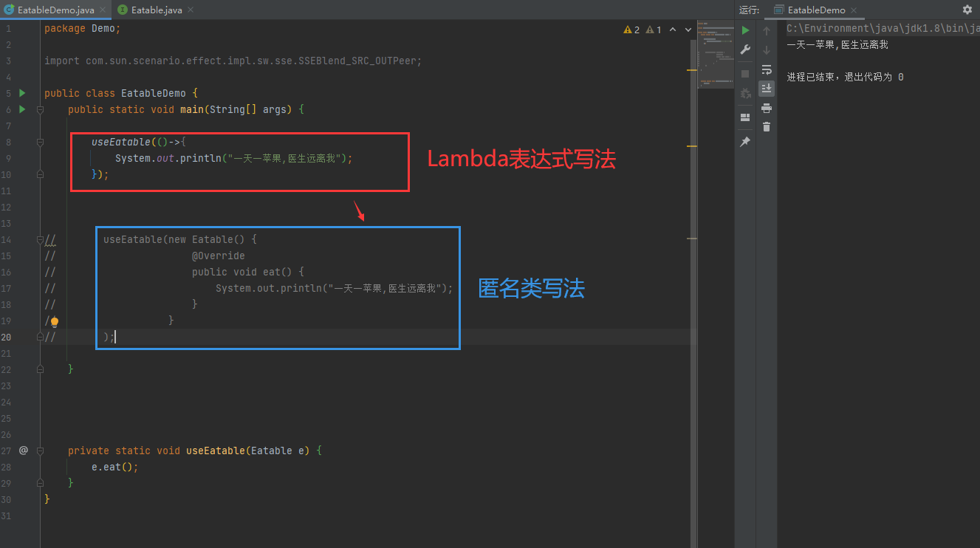Screen dimensions: 980x548
Task: Close the EatableDemo.java editor tab
Action: click(x=102, y=10)
